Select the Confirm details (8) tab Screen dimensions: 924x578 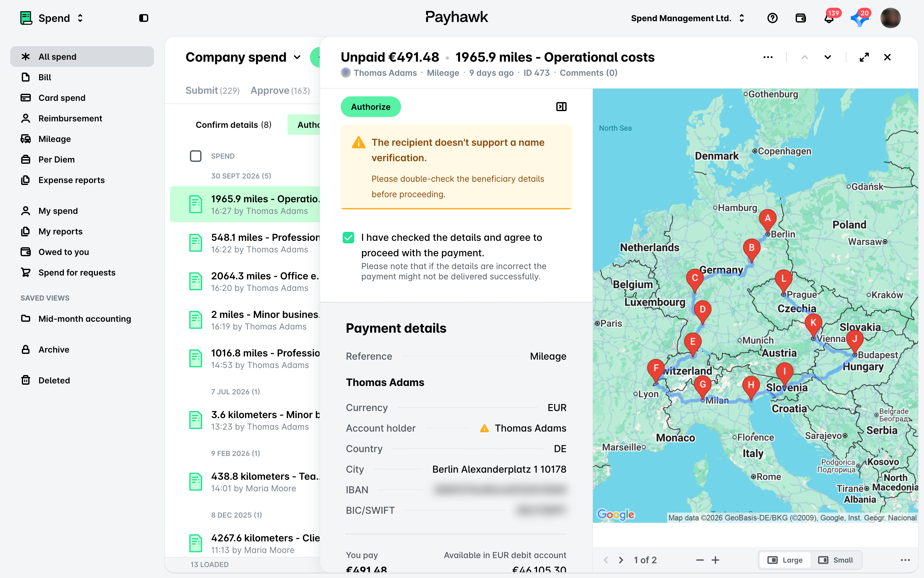[x=234, y=125]
